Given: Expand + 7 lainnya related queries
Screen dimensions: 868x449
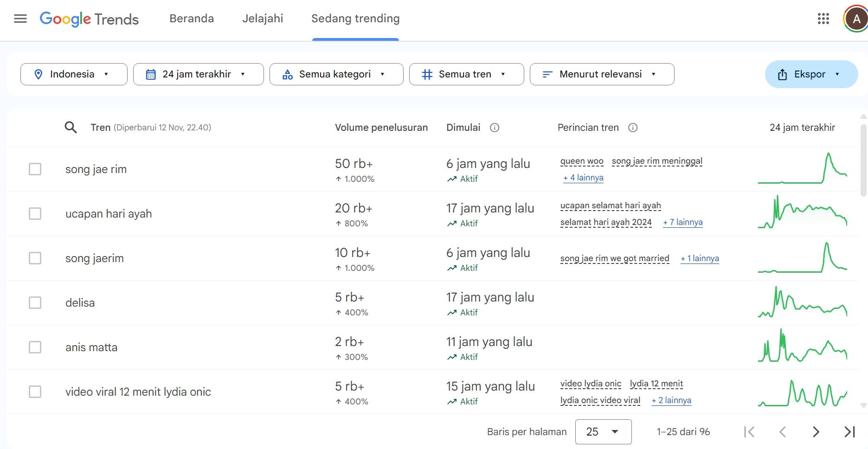Looking at the screenshot, I should click(x=683, y=222).
